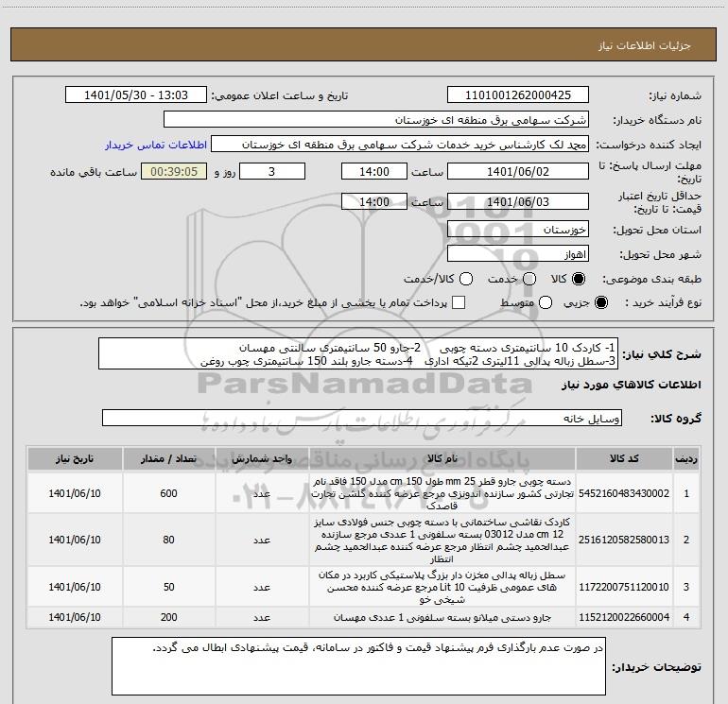This screenshot has width=728, height=704.
Task: Click the شماره نیاز number field
Action: [517, 95]
